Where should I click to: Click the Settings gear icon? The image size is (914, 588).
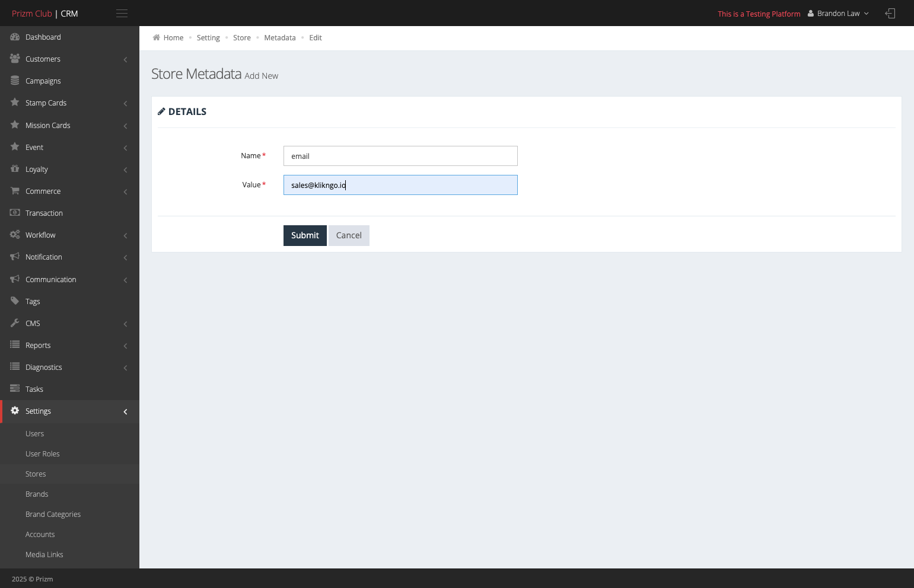(15, 411)
